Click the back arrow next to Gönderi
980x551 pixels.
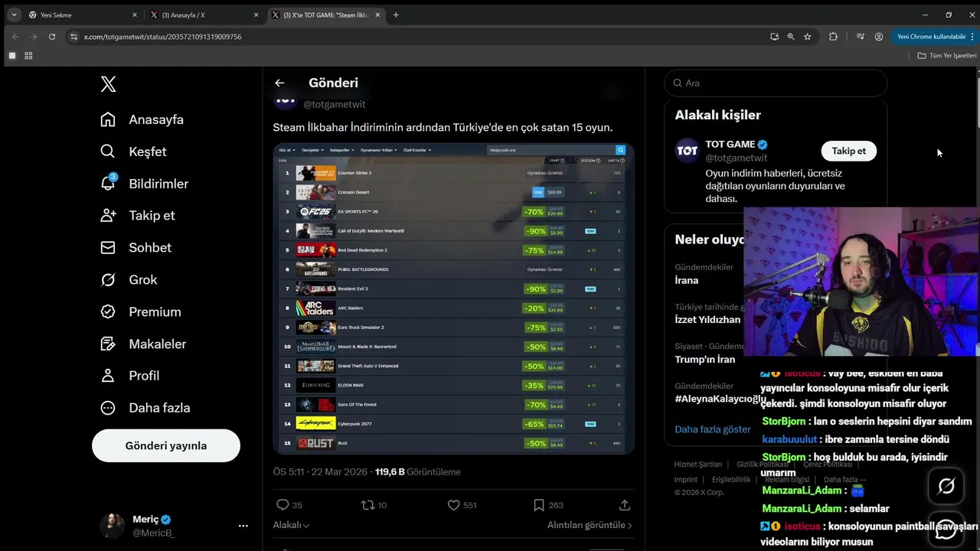(x=279, y=83)
